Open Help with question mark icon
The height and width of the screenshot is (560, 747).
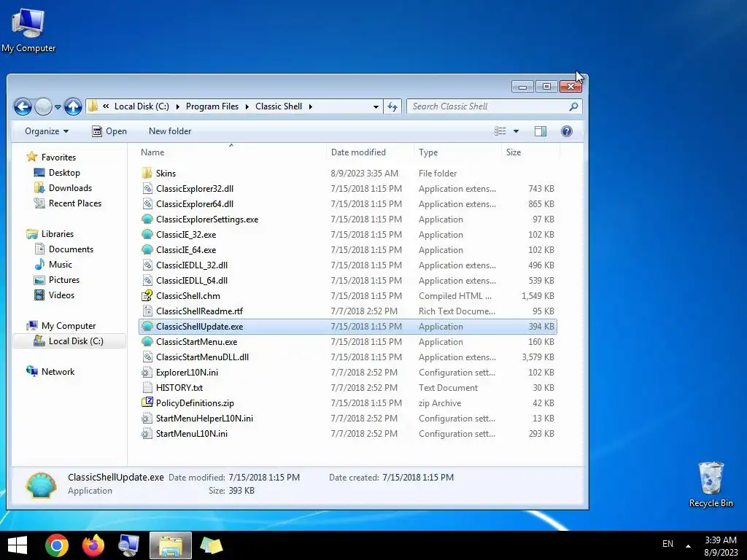566,131
